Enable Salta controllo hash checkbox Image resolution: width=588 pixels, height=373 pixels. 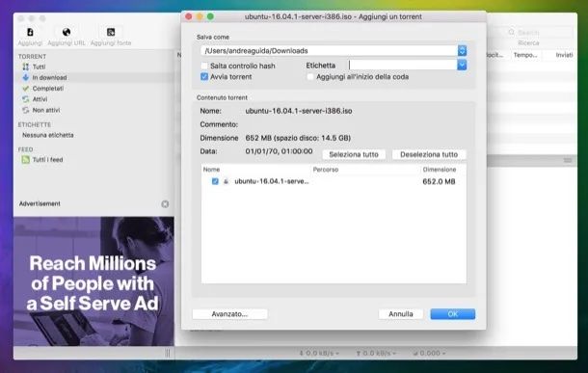pyautogui.click(x=204, y=66)
